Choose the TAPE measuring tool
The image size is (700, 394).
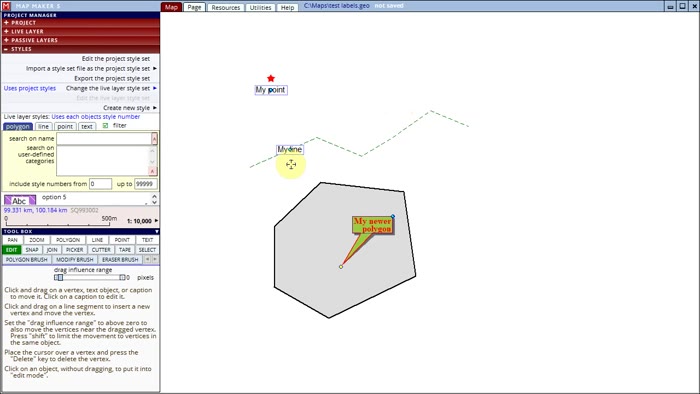tap(125, 250)
